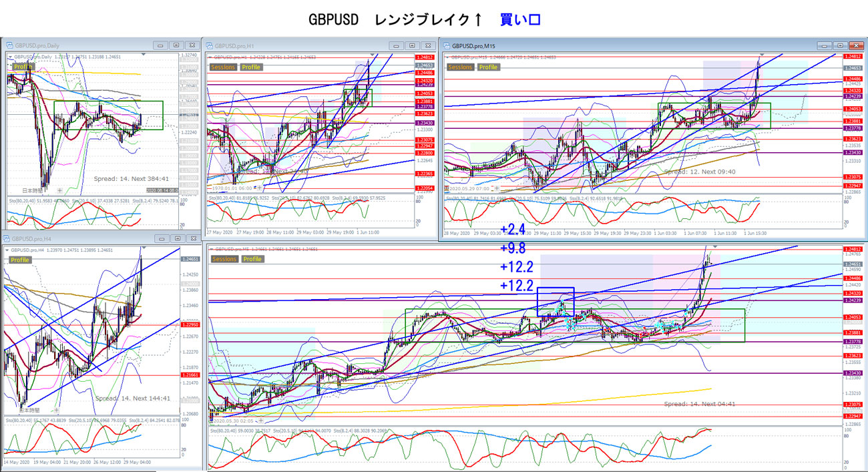Click the 1.23430 price label in H1 chart
This screenshot has width=868, height=472.
tap(424, 123)
